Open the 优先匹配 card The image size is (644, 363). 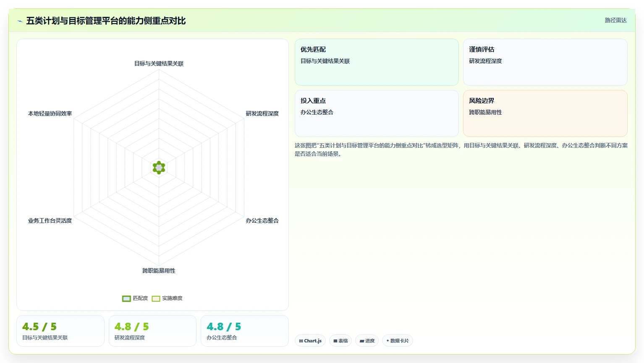pyautogui.click(x=377, y=62)
